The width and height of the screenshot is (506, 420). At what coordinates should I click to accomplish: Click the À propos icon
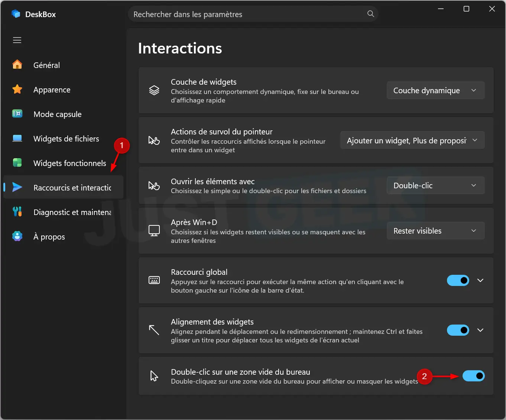(x=17, y=236)
